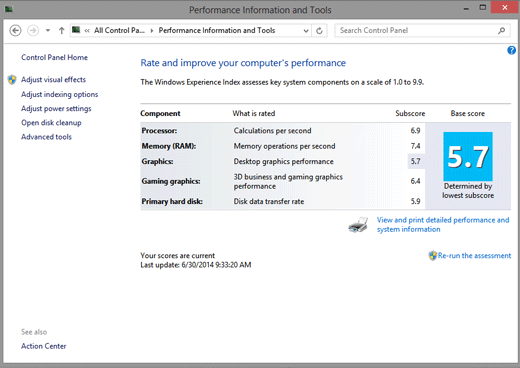The image size is (520, 368).
Task: Minimize the Performance Information window
Action: click(x=466, y=8)
